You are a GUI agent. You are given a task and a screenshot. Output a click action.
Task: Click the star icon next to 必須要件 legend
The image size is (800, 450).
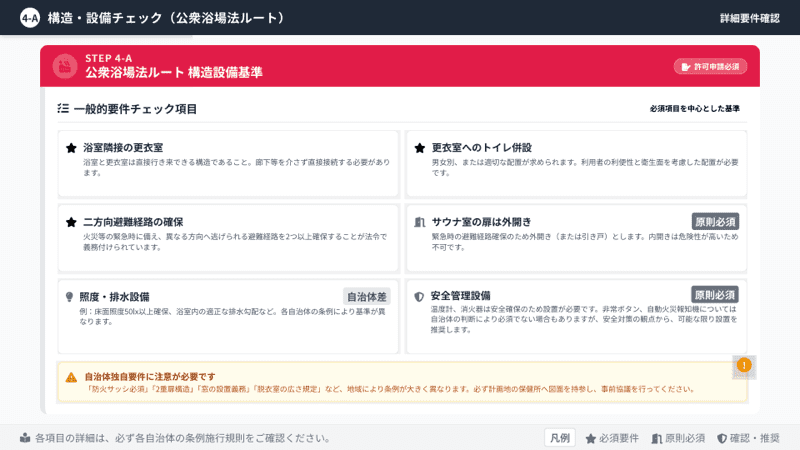[591, 438]
